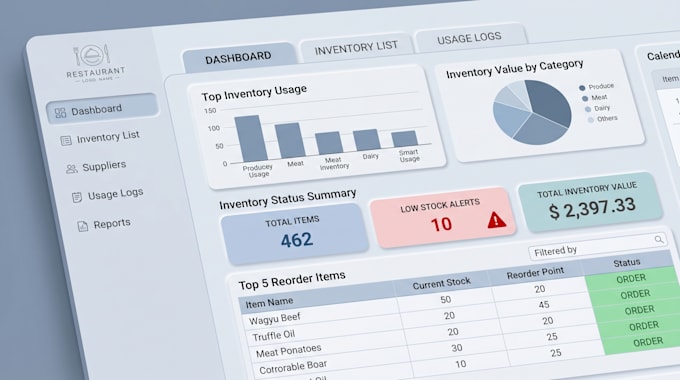Click the Others legend color dot
The height and width of the screenshot is (380, 680).
pyautogui.click(x=590, y=120)
